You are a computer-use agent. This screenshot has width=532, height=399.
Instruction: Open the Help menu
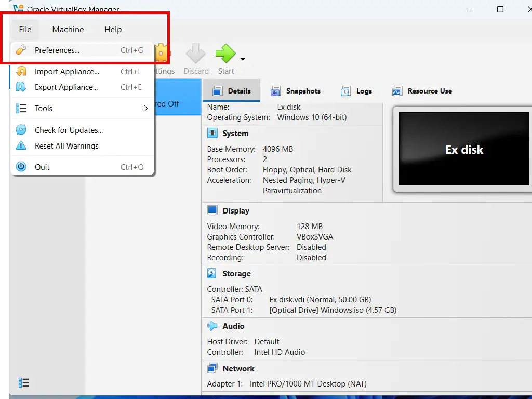(x=113, y=30)
